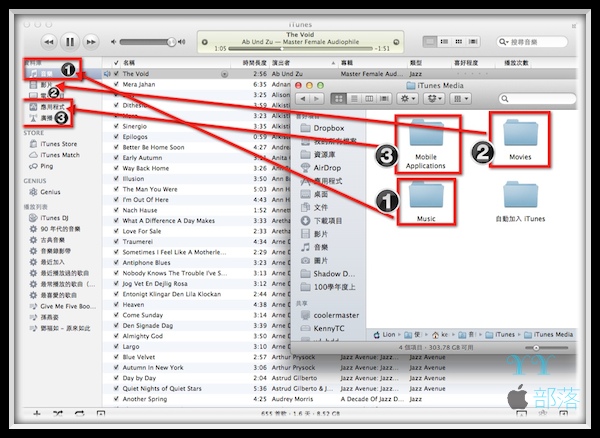This screenshot has width=600, height=438.
Task: Switch iTunes to song list view button
Action: click(430, 41)
